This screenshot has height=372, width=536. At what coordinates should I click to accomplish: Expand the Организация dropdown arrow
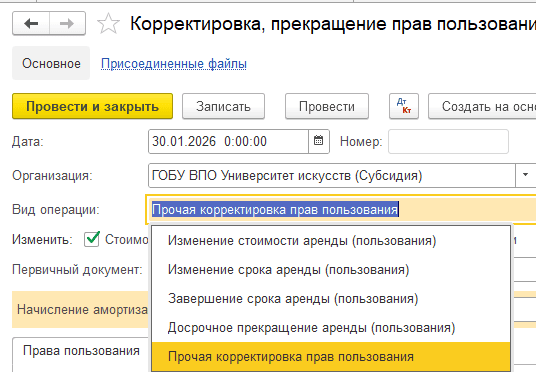click(525, 175)
